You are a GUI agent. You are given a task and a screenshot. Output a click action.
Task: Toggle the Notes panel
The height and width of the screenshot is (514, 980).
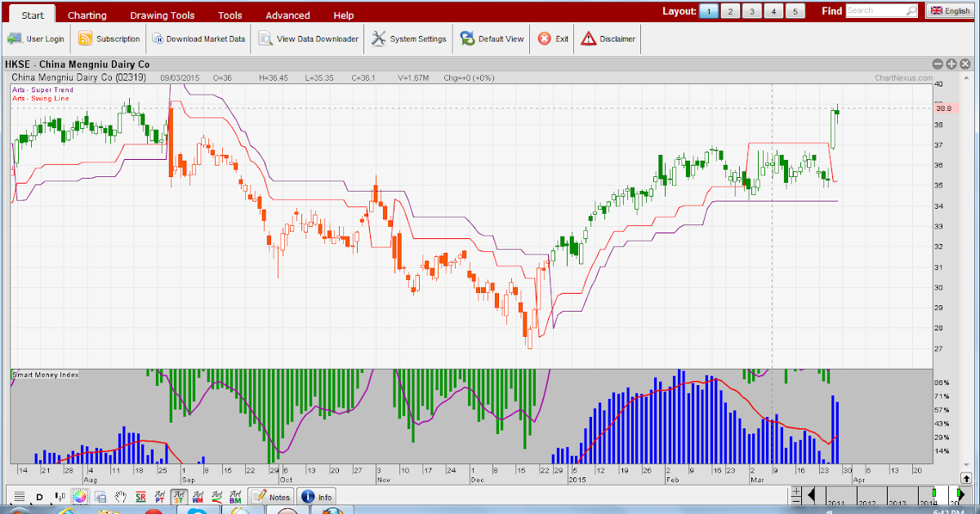tap(270, 496)
